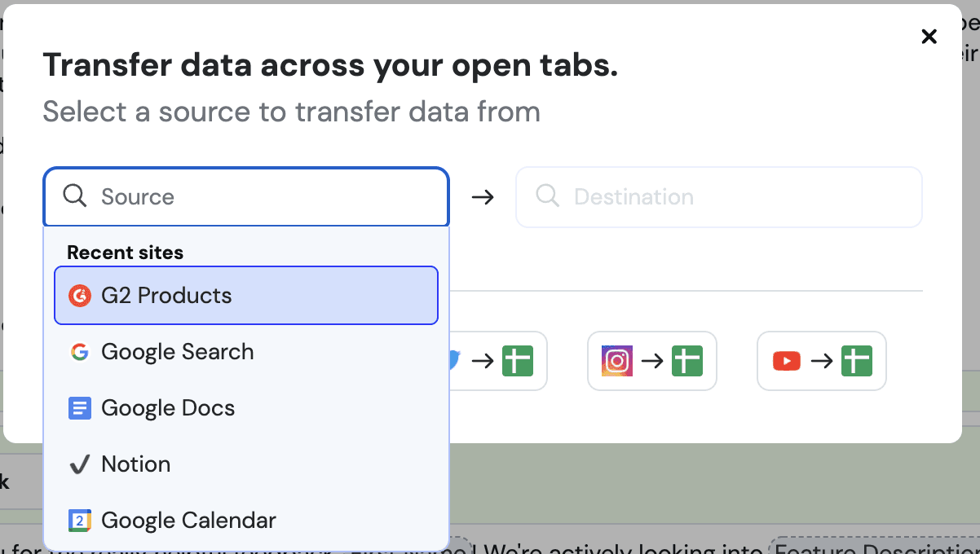Click the Google Calendar icon
980x554 pixels.
(79, 521)
